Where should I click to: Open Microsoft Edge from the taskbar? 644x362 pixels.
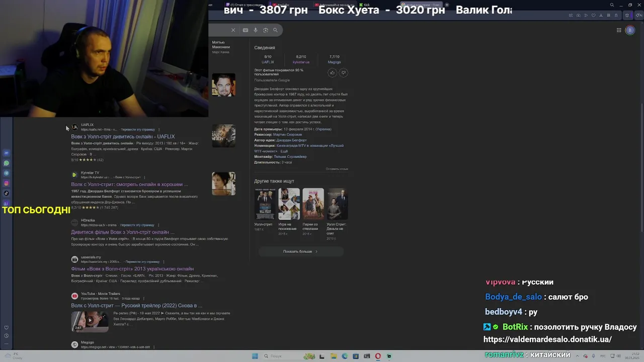345,356
